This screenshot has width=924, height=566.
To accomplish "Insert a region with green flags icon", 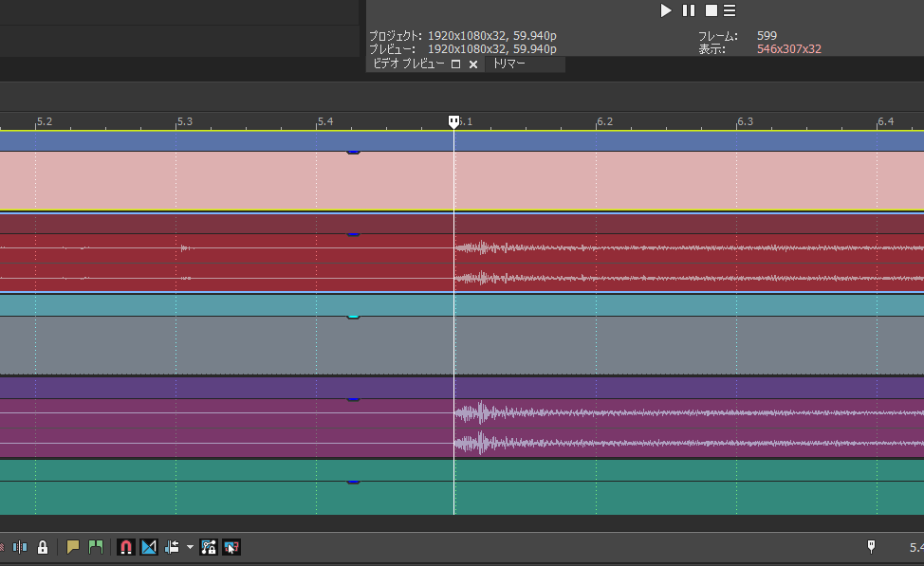I will 96,547.
